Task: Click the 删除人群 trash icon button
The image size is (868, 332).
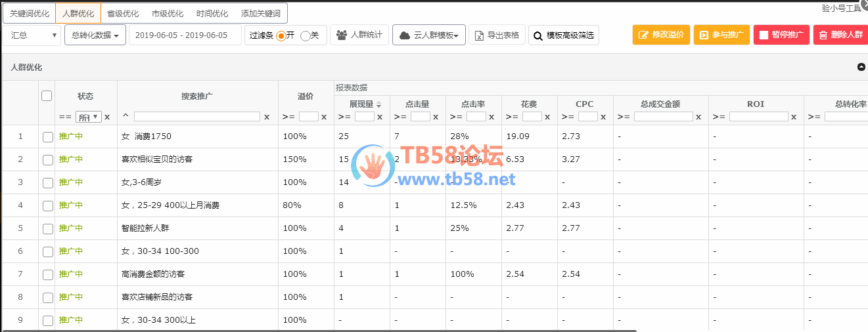Action: click(x=823, y=35)
